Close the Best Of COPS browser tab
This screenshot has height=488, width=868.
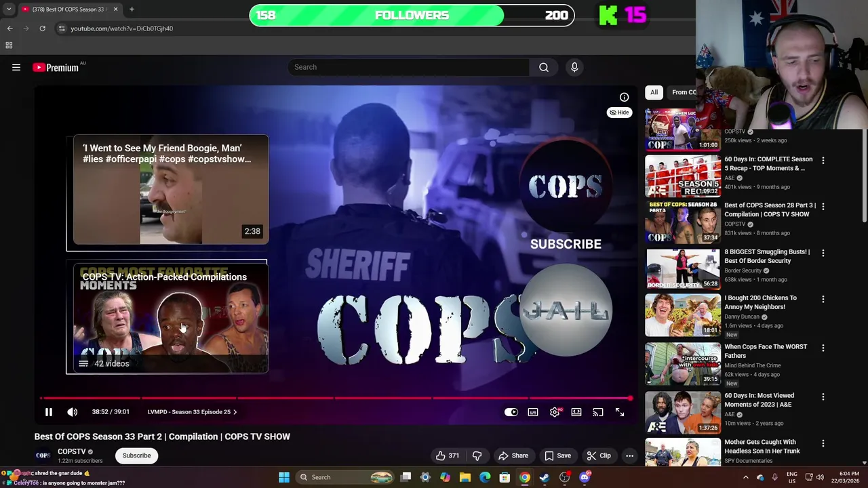click(x=115, y=9)
